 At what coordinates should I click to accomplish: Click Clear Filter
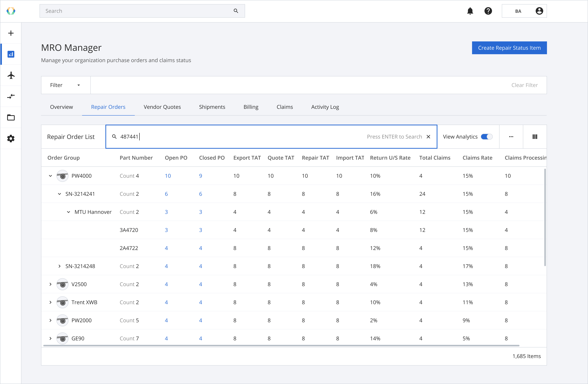[524, 85]
